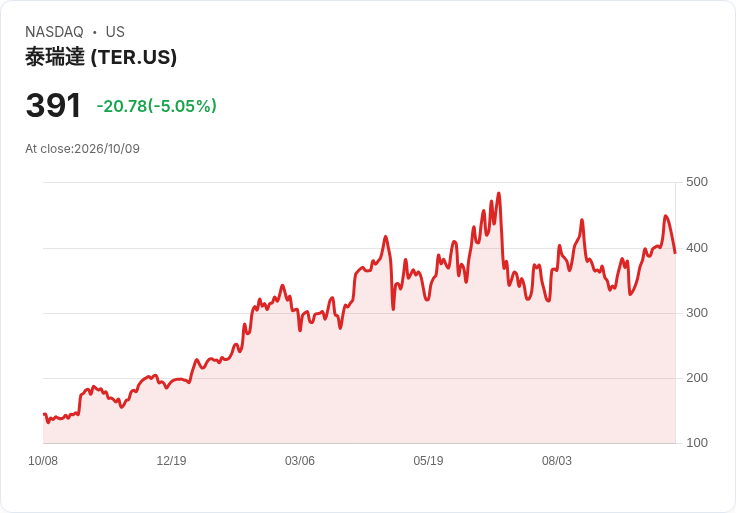
Task: Click the 400 price axis label
Action: [697, 248]
